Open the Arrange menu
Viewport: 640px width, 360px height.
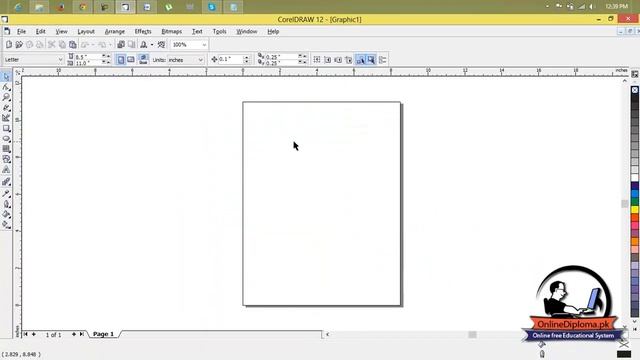point(115,31)
